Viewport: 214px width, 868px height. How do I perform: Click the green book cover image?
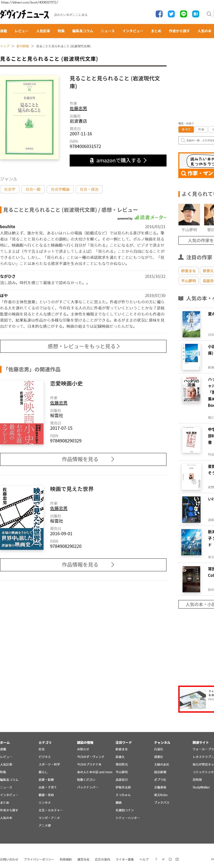(29, 117)
